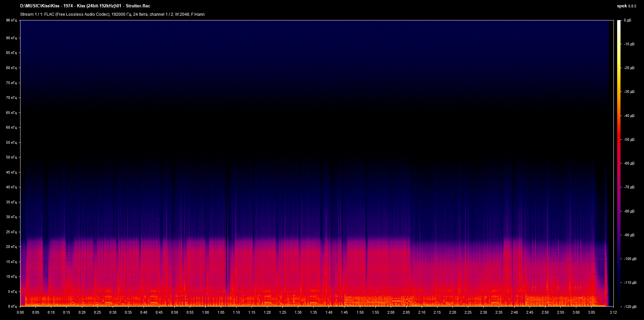The width and height of the screenshot is (644, 320).
Task: Pick the 2:40 time axis marker
Action: 514,312
